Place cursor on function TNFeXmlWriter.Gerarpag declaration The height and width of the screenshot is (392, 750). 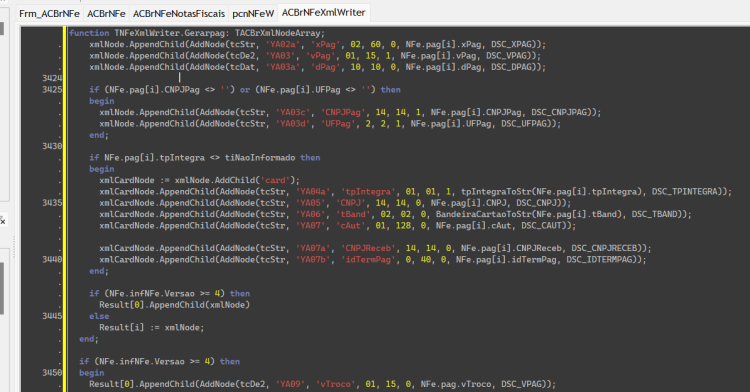coord(197,33)
